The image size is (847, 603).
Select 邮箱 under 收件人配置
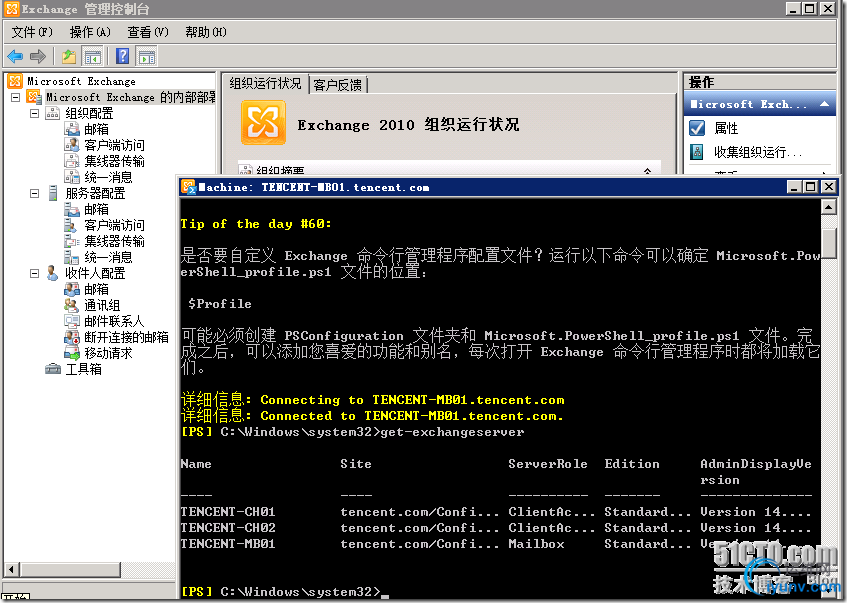[x=96, y=289]
